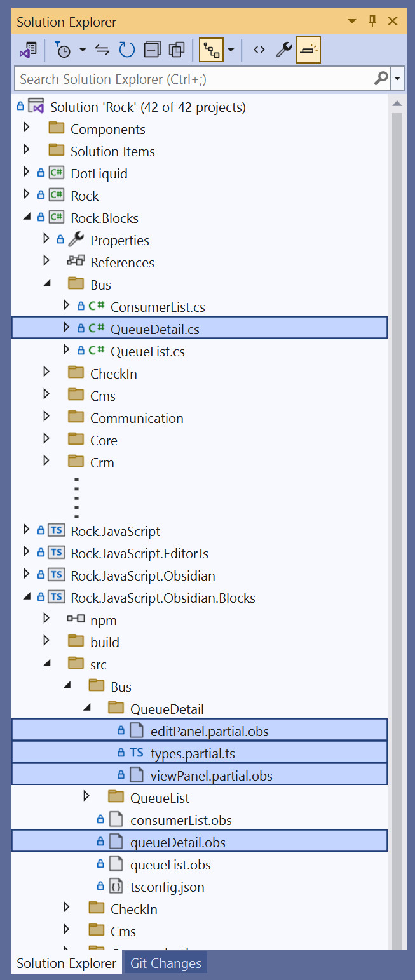The image size is (415, 980).
Task: Click the npm node icon
Action: [76, 619]
